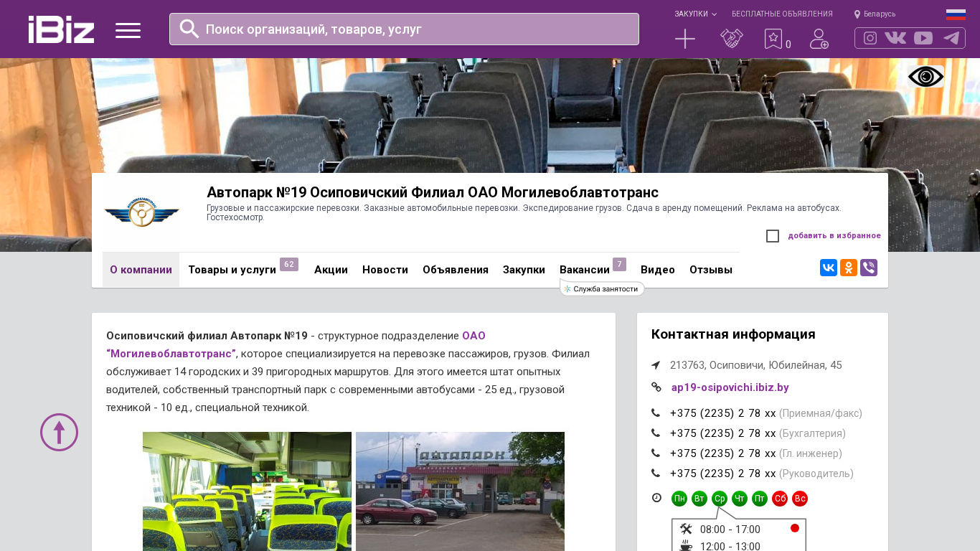Click phone icon for Приемная/факс
Image resolution: width=980 pixels, height=551 pixels.
tap(656, 413)
